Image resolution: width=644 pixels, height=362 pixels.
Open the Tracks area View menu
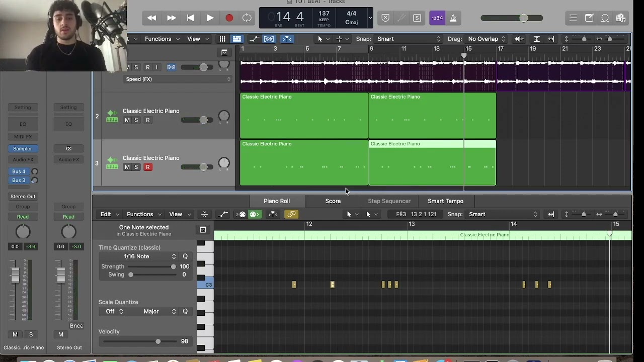coord(197,39)
